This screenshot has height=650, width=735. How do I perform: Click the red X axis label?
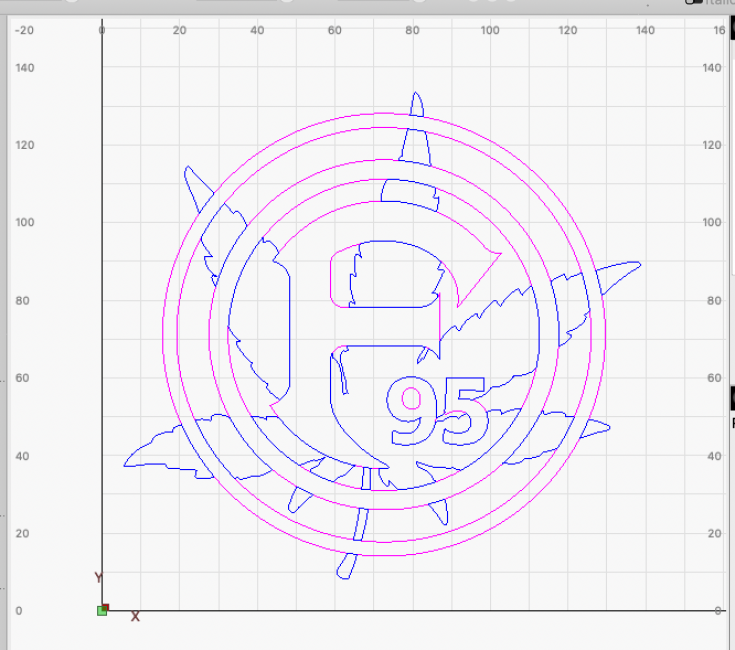pos(135,617)
